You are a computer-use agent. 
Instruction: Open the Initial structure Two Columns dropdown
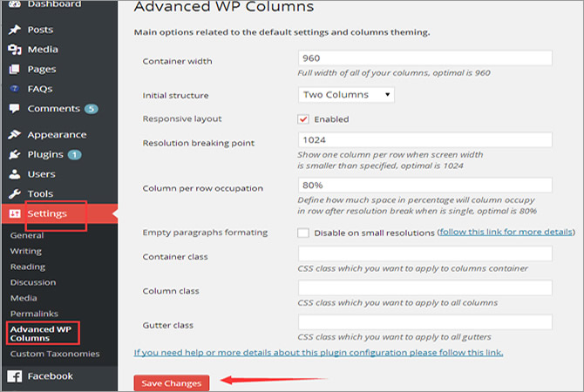click(346, 95)
